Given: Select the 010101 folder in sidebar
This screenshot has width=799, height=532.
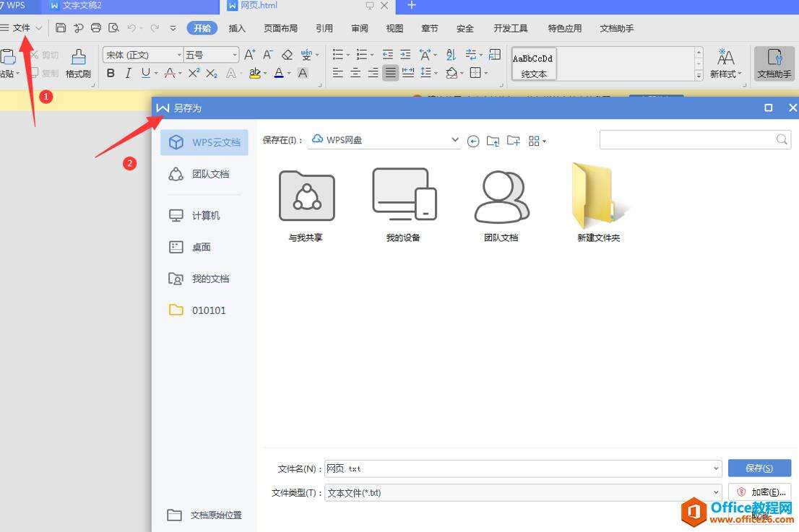Looking at the screenshot, I should click(x=204, y=310).
